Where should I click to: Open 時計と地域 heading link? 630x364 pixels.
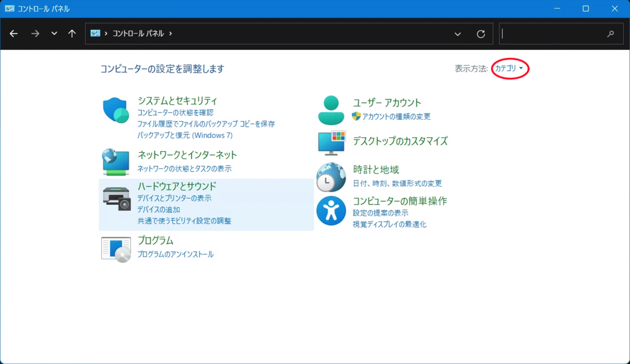pyautogui.click(x=376, y=170)
